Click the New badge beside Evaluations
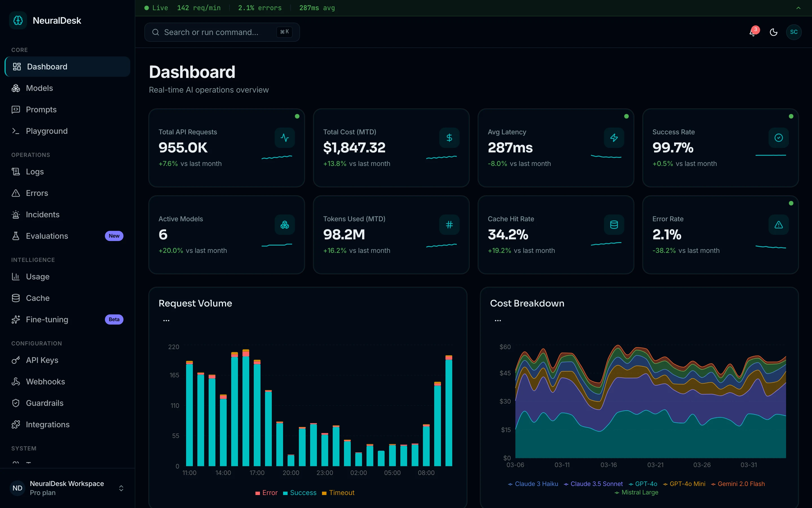Viewport: 812px width, 508px height. coord(114,236)
